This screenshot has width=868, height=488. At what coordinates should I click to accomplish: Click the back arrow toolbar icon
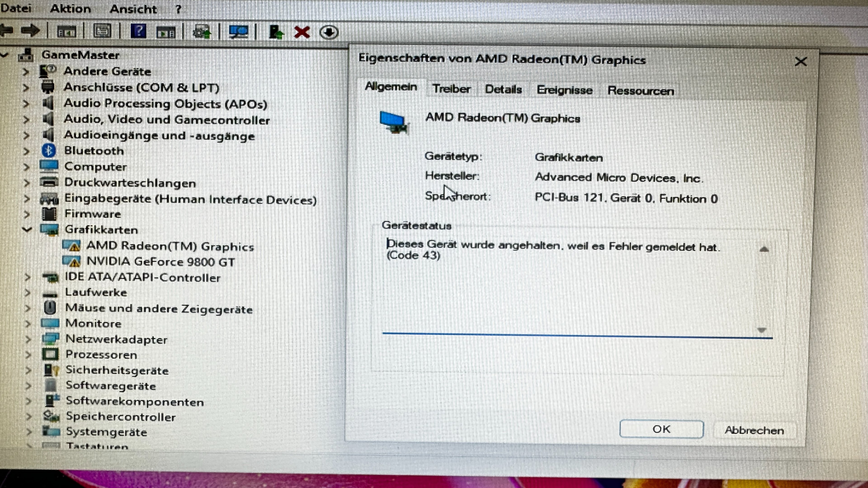point(7,31)
